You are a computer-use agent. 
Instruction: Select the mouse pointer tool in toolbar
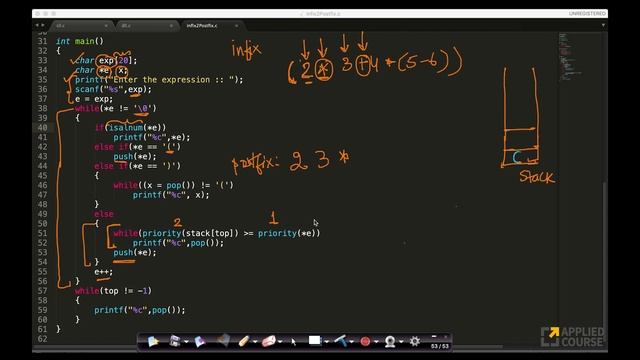click(x=293, y=342)
